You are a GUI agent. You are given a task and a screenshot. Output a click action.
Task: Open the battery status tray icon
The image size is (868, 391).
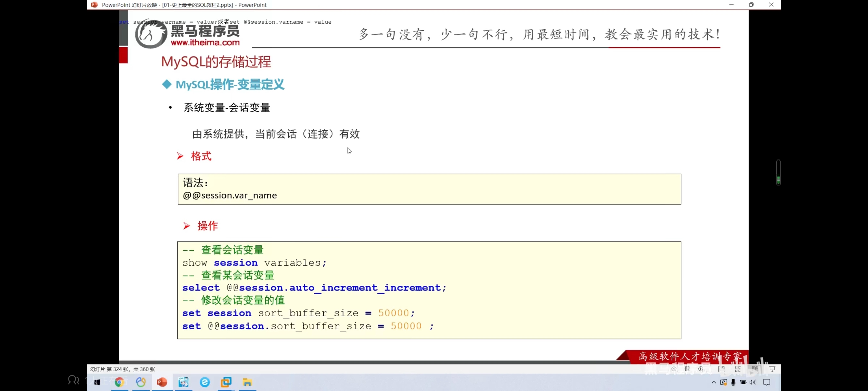[x=743, y=382]
